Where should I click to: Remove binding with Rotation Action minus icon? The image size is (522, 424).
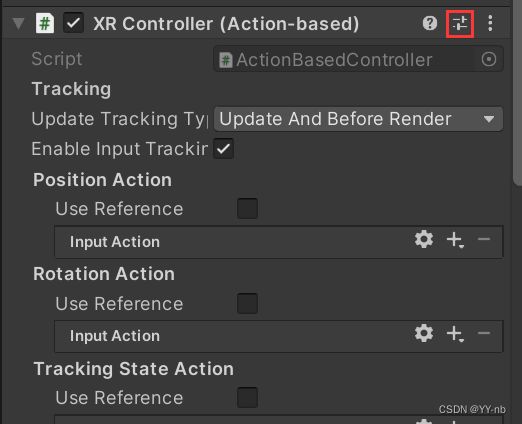point(484,333)
